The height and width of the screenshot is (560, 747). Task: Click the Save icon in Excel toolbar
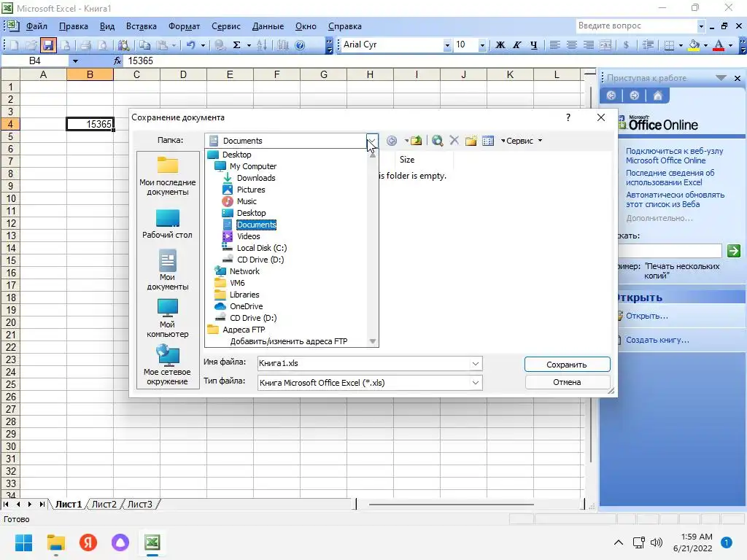pyautogui.click(x=47, y=44)
